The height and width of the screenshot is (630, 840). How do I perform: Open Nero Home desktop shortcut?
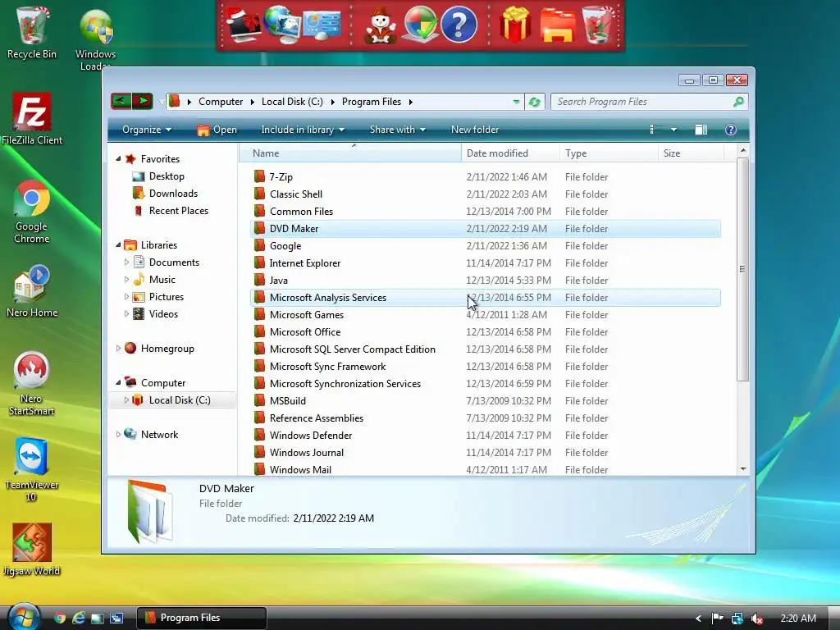pyautogui.click(x=32, y=290)
